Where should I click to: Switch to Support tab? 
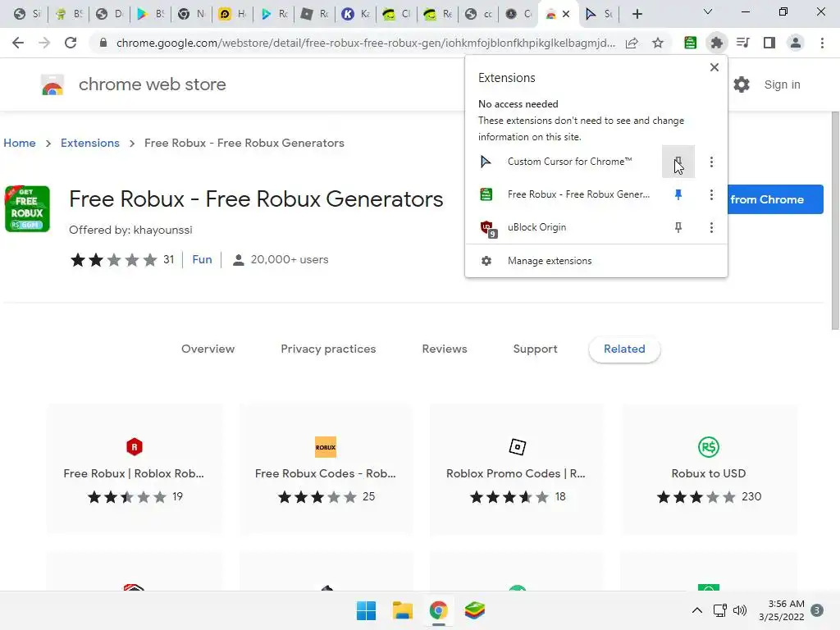click(535, 349)
